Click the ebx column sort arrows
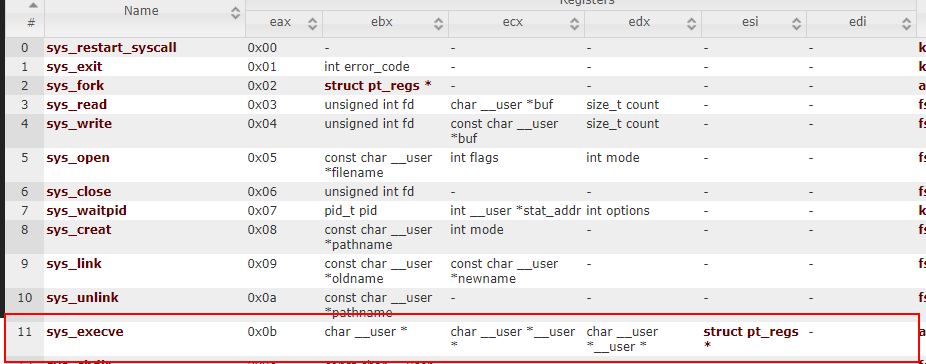This screenshot has height=364, width=926. click(438, 24)
